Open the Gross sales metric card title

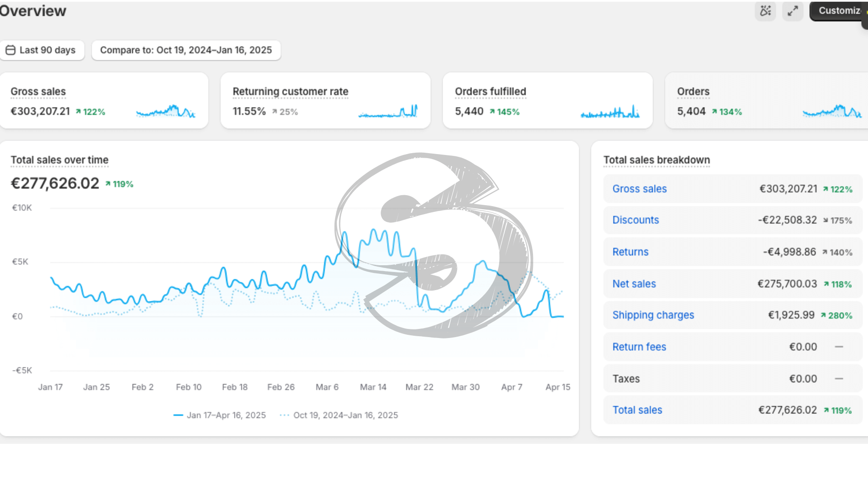(38, 92)
